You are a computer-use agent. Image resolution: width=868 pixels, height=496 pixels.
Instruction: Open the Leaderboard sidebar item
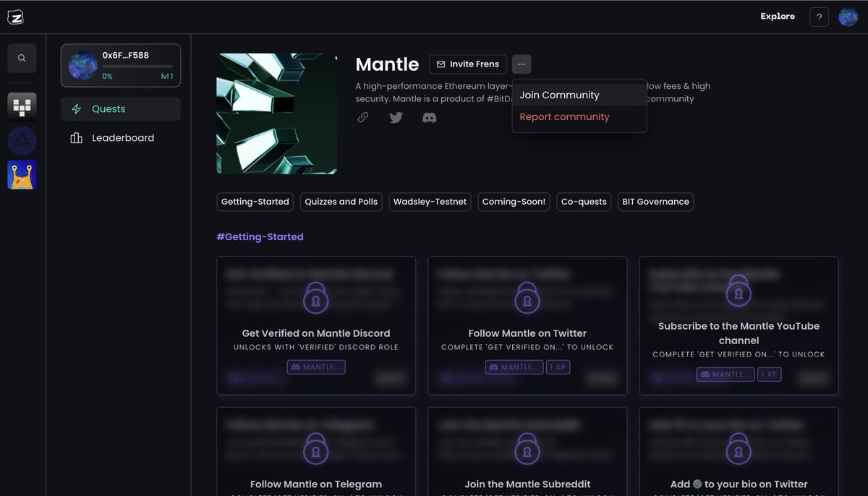[x=121, y=138]
